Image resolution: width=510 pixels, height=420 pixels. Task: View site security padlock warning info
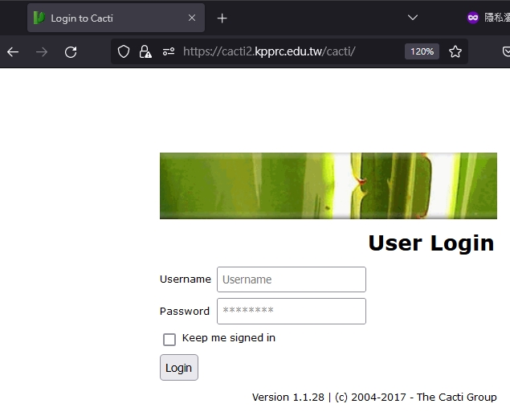(145, 51)
